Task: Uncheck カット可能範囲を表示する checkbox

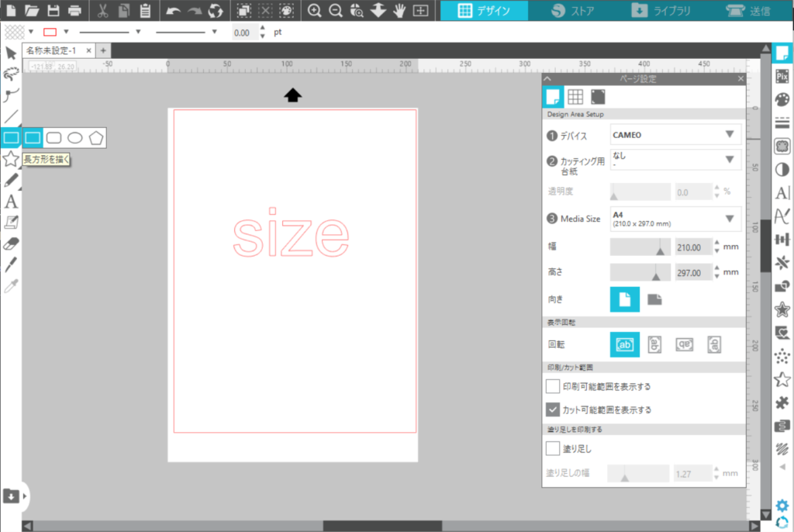Action: (552, 409)
